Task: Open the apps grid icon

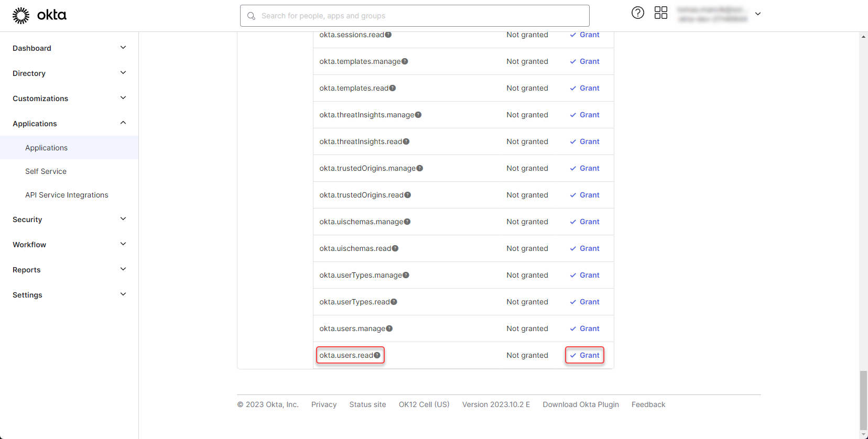Action: point(660,13)
